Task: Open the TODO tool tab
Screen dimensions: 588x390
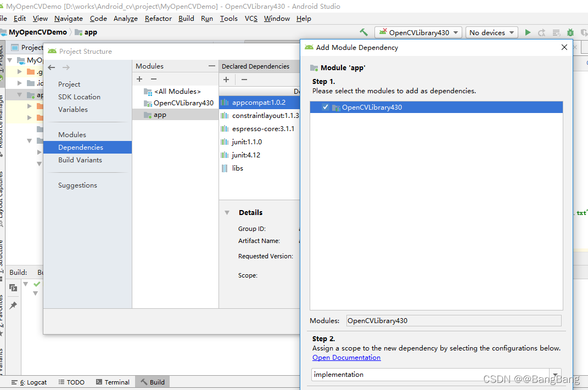Action: coord(71,382)
